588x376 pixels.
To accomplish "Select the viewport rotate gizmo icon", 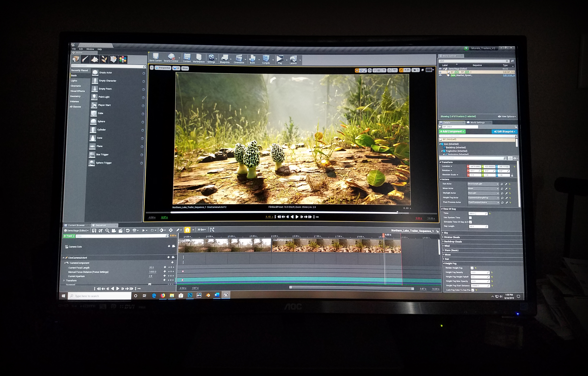I will (x=361, y=70).
